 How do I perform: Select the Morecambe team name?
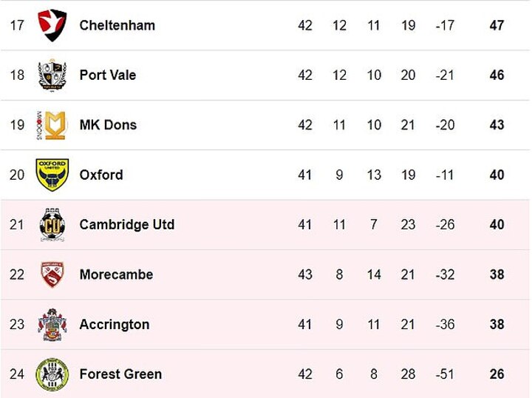point(116,274)
